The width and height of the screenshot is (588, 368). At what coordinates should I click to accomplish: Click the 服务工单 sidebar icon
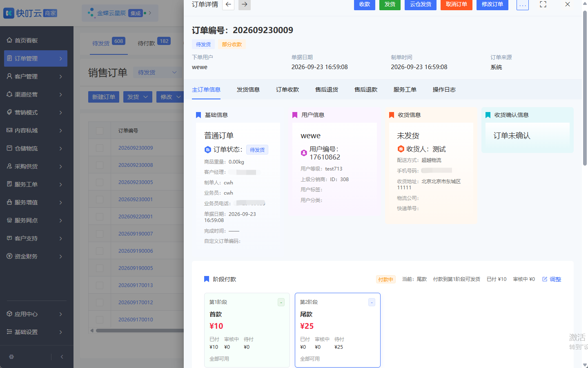tap(9, 184)
